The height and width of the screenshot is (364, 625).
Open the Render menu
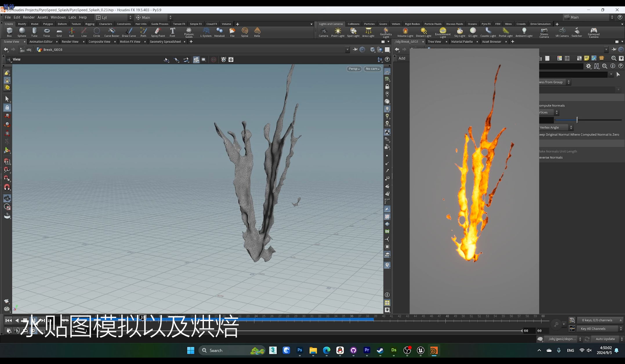click(x=29, y=17)
